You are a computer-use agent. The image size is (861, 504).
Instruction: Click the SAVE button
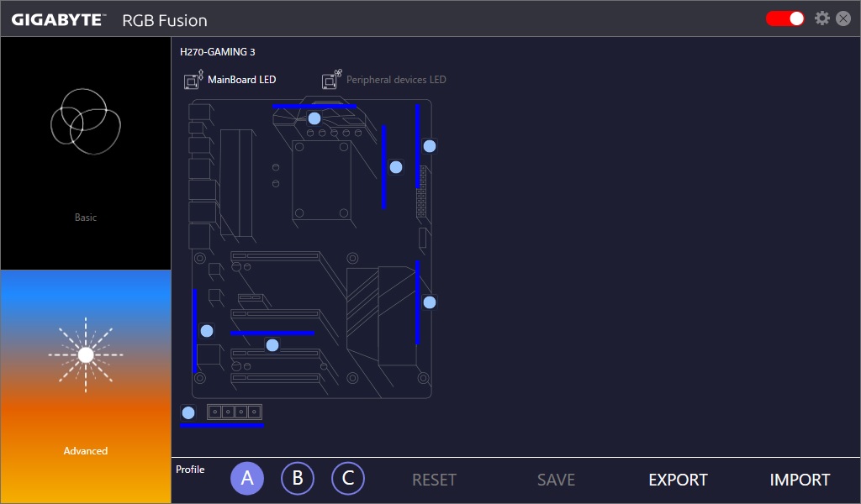[x=556, y=480]
